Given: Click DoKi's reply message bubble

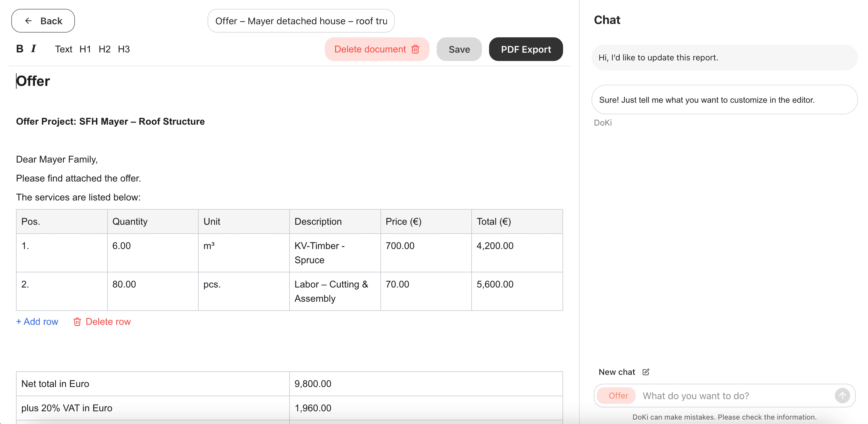Looking at the screenshot, I should click(724, 99).
